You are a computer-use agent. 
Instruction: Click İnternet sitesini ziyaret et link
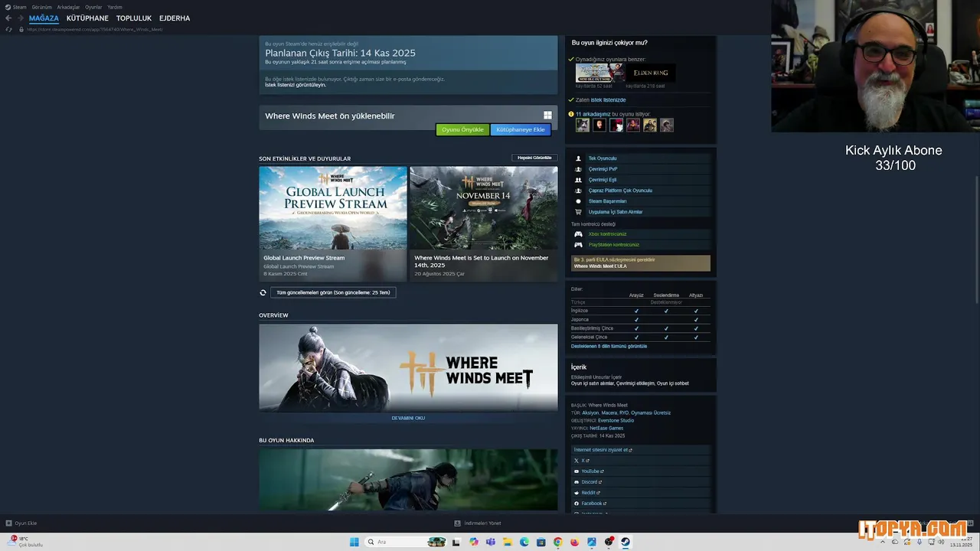[x=603, y=450]
